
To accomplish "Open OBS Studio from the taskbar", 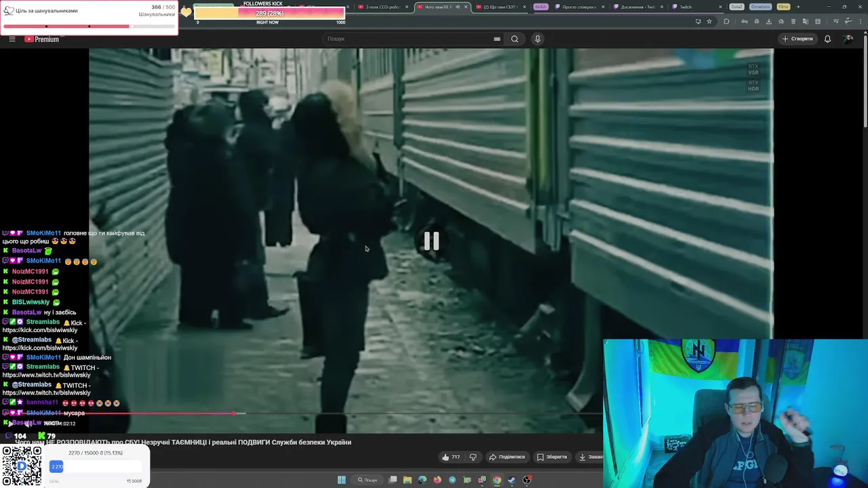I will 527,480.
